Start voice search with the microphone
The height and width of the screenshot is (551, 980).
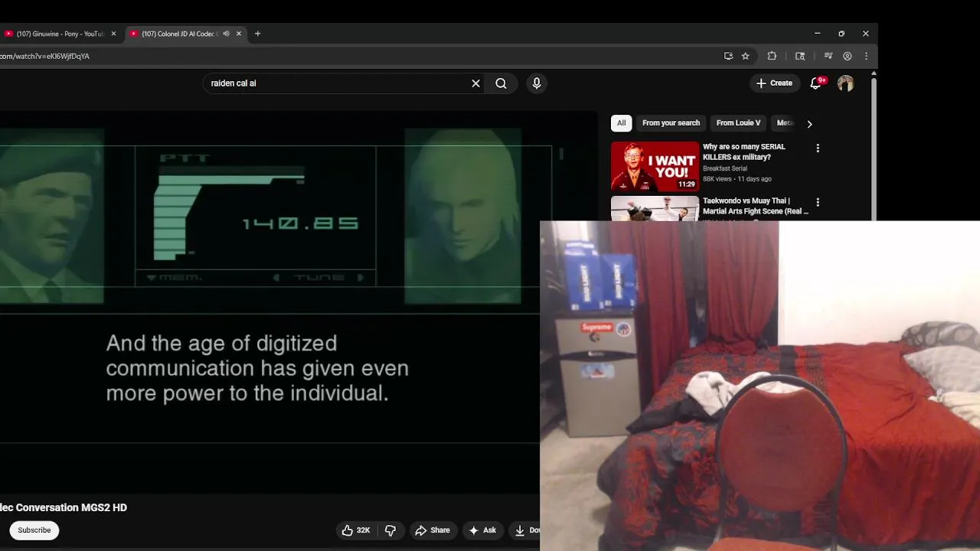pyautogui.click(x=537, y=83)
